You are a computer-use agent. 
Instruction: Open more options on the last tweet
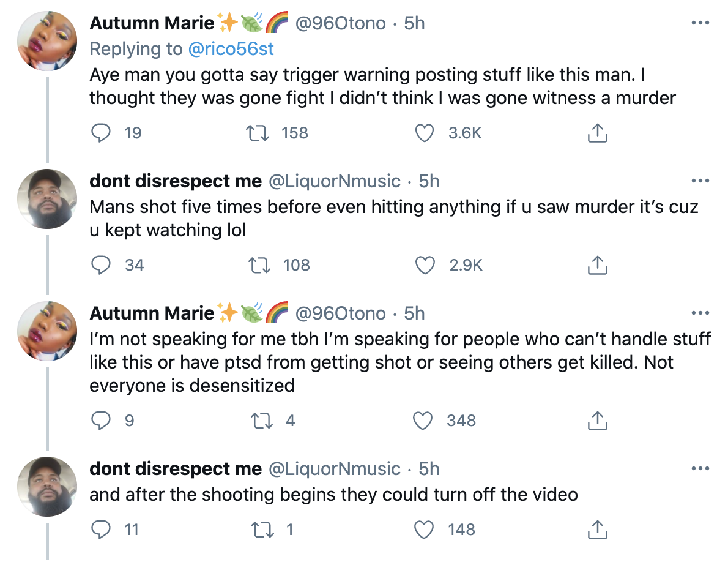[x=699, y=469]
